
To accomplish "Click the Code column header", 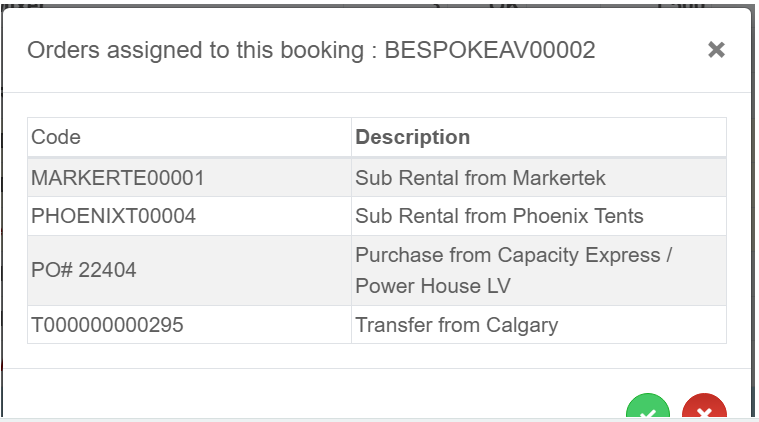I will point(56,137).
